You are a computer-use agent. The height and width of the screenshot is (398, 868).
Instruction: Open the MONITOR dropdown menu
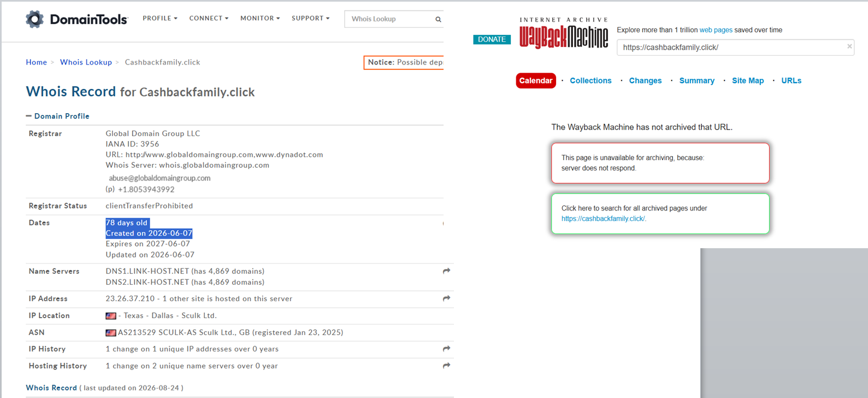pyautogui.click(x=260, y=19)
